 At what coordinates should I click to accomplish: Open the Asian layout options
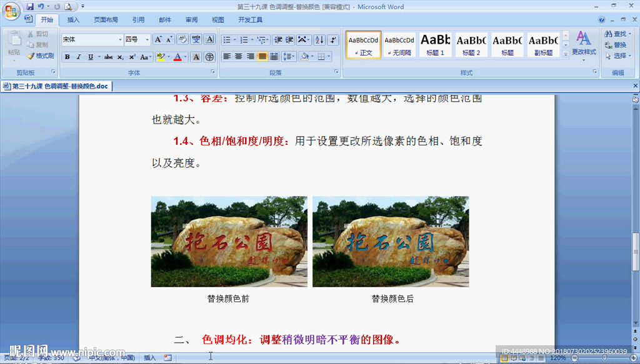303,39
